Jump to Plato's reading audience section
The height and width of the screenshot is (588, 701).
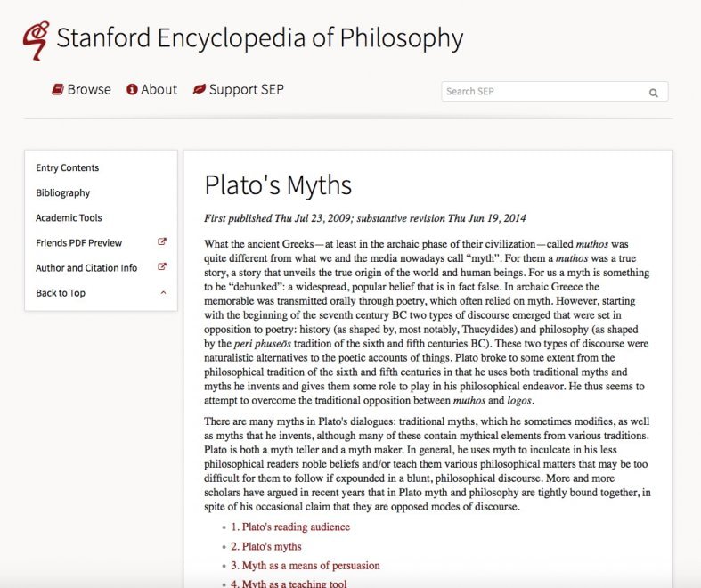[x=290, y=527]
